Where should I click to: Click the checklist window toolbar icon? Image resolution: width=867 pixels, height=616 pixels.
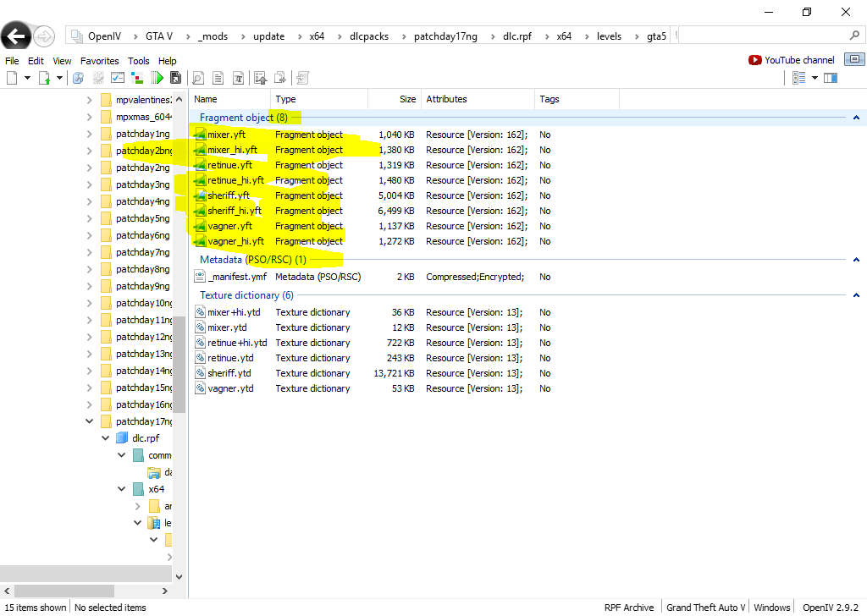pos(118,78)
